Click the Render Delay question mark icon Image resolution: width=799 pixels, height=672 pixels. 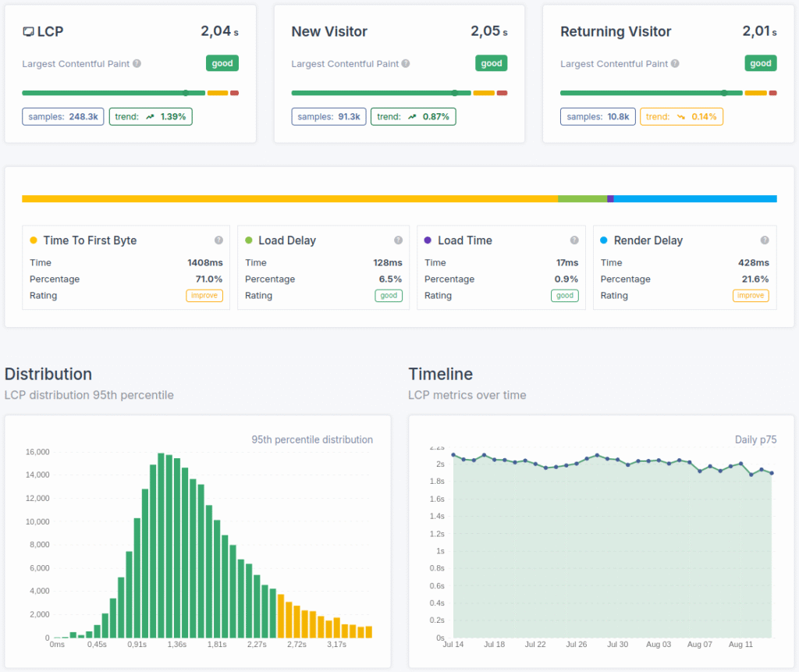765,240
